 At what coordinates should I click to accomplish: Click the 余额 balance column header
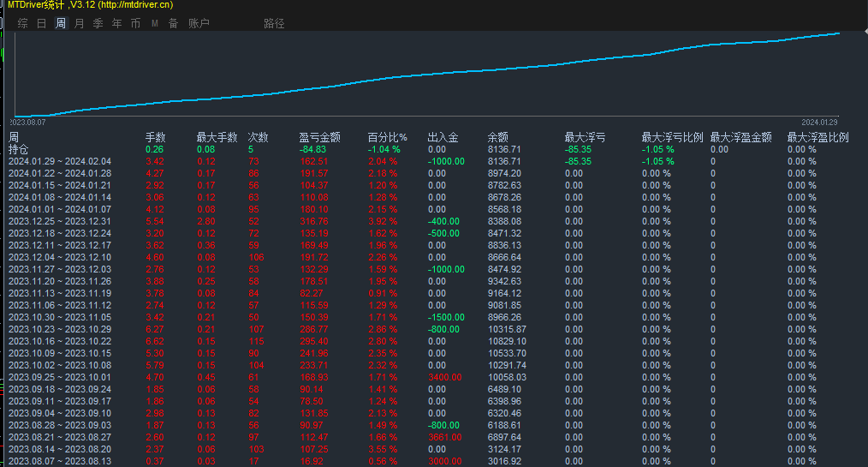[x=497, y=137]
